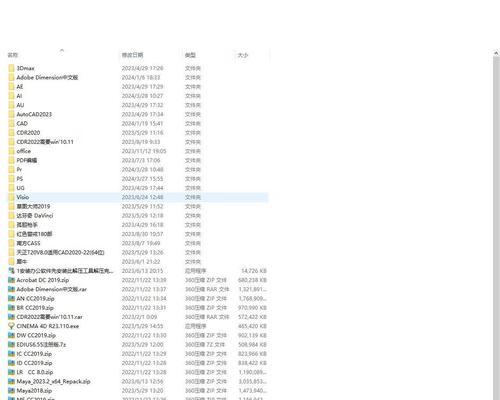Click the Pr folder icon

(11, 170)
